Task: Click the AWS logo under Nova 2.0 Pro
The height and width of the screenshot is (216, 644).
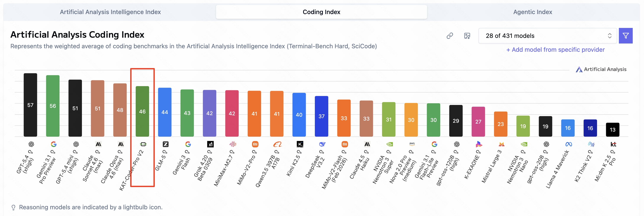Action: tap(412, 144)
